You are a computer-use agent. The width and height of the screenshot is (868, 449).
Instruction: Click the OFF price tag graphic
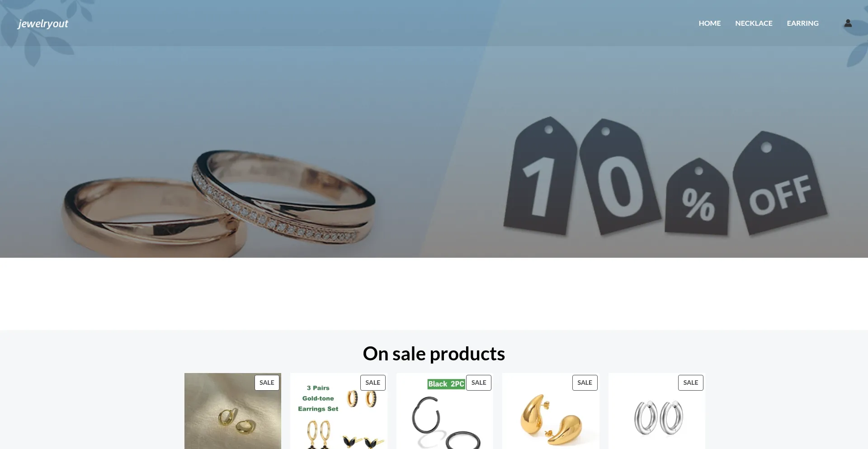[780, 183]
